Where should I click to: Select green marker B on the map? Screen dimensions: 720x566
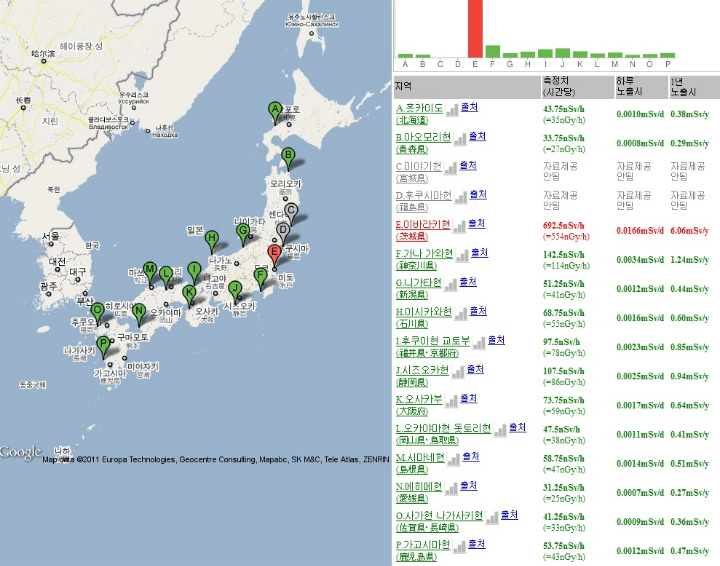(x=288, y=156)
